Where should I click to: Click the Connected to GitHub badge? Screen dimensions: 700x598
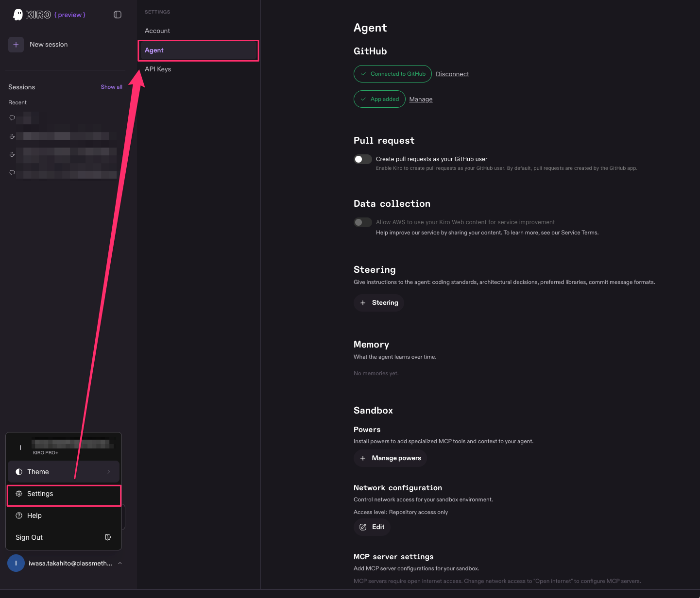coord(393,74)
